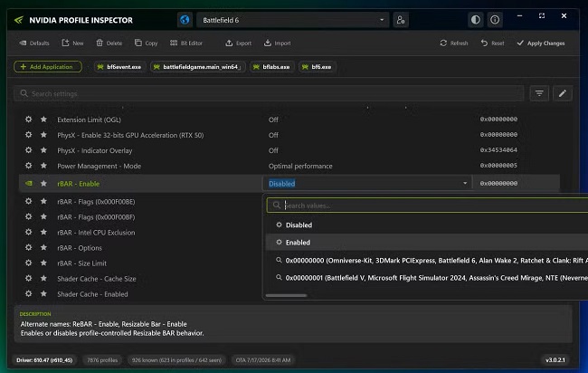The width and height of the screenshot is (588, 373).
Task: Click star icon for rBAR - Size Limit
Action: 44,263
